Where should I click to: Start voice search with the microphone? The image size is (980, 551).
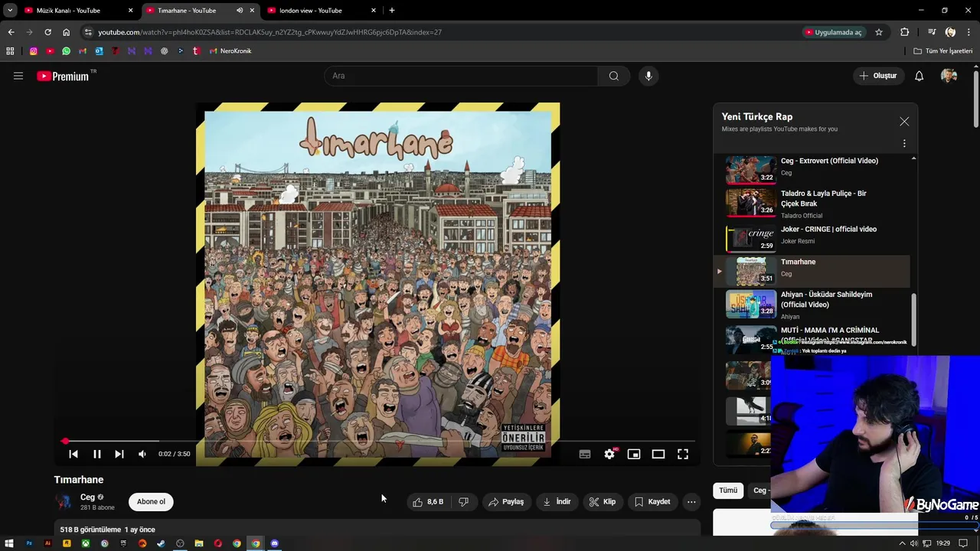pos(648,76)
